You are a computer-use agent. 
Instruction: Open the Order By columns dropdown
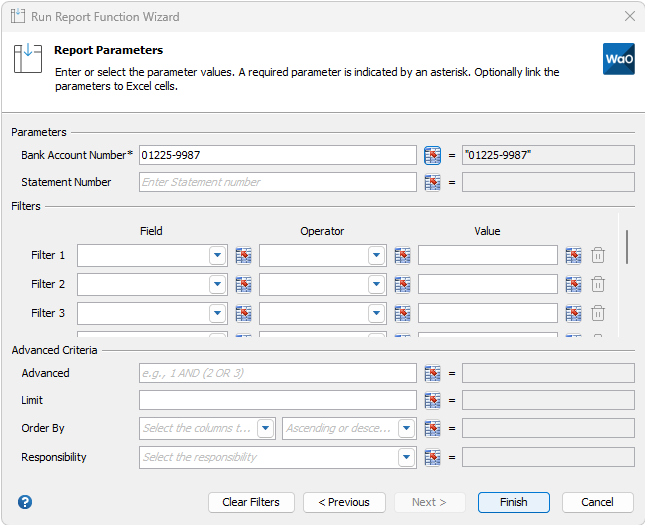[265, 428]
